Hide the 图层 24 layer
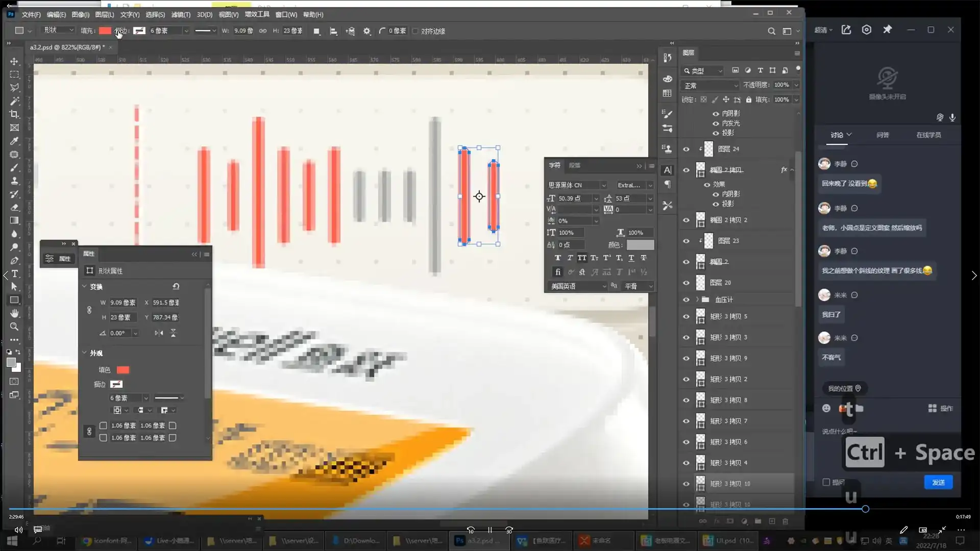Screen dimensions: 980x551 [x=686, y=149]
